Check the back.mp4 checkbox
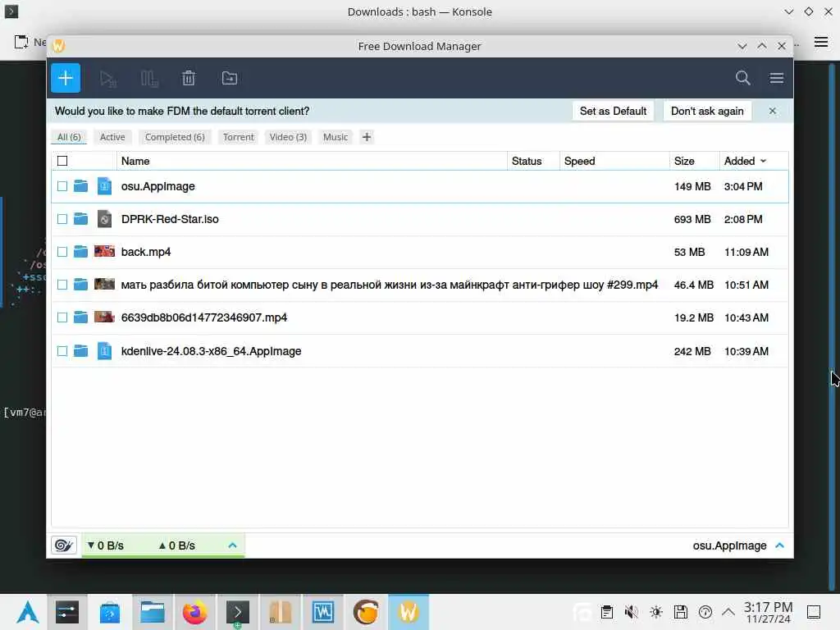Screen dimensions: 840x630 [62, 251]
